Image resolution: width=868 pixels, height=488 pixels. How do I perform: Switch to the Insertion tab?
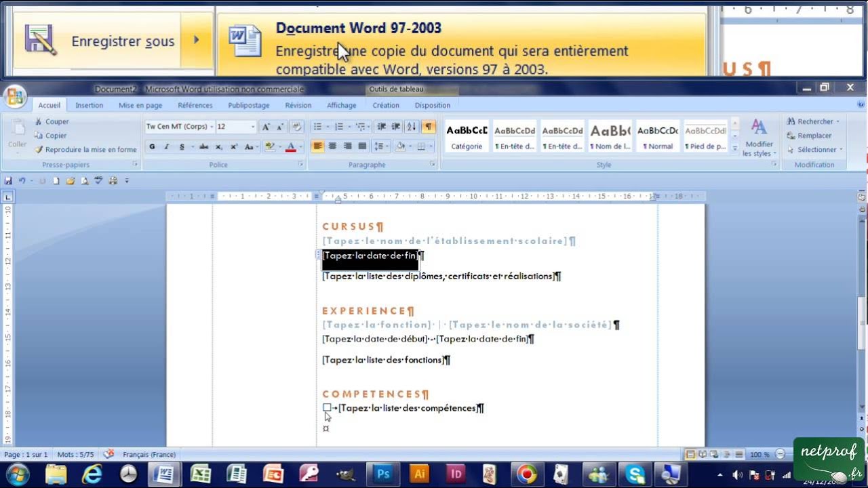[x=90, y=105]
